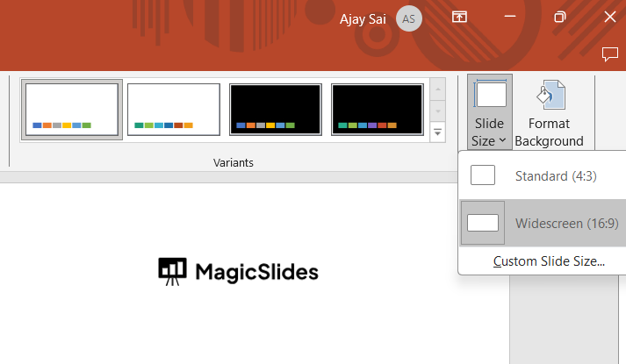
Task: Select the second white variant thumbnail
Action: click(174, 111)
